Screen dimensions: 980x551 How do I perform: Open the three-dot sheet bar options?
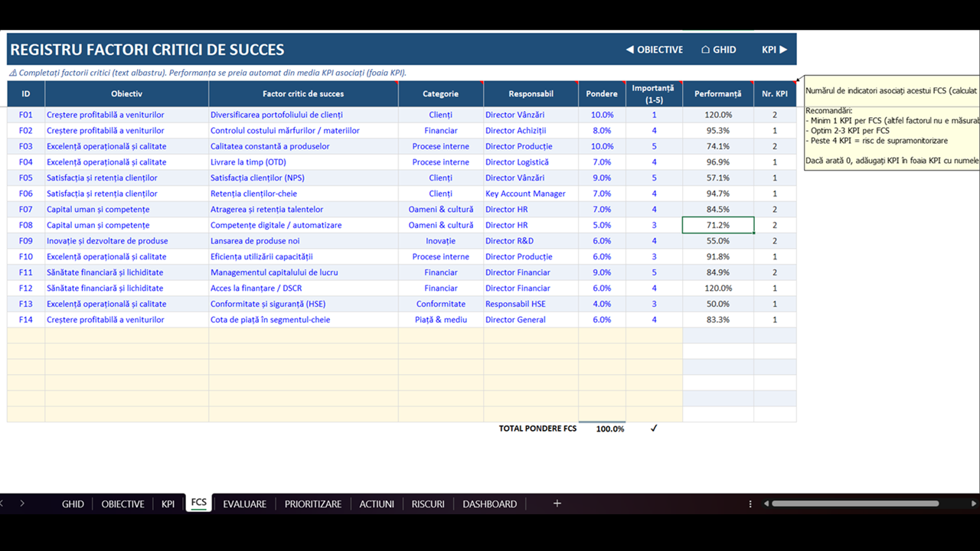pyautogui.click(x=750, y=504)
